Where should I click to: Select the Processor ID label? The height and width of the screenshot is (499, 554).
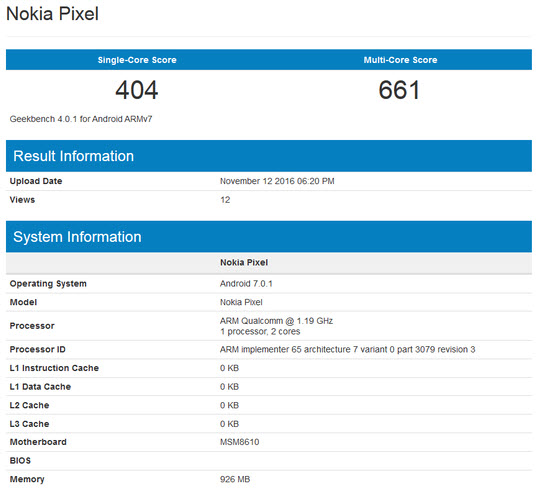(37, 350)
